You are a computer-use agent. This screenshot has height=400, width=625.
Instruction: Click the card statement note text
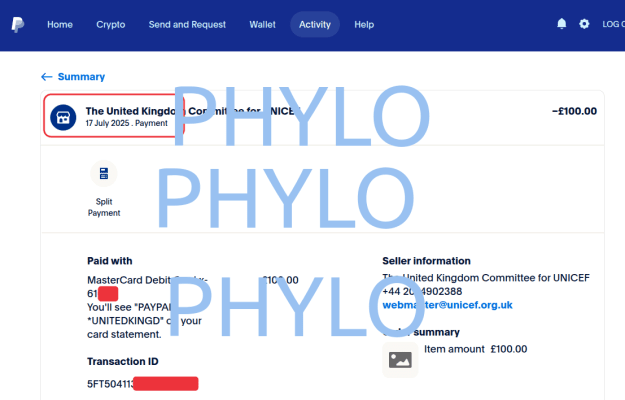point(144,321)
